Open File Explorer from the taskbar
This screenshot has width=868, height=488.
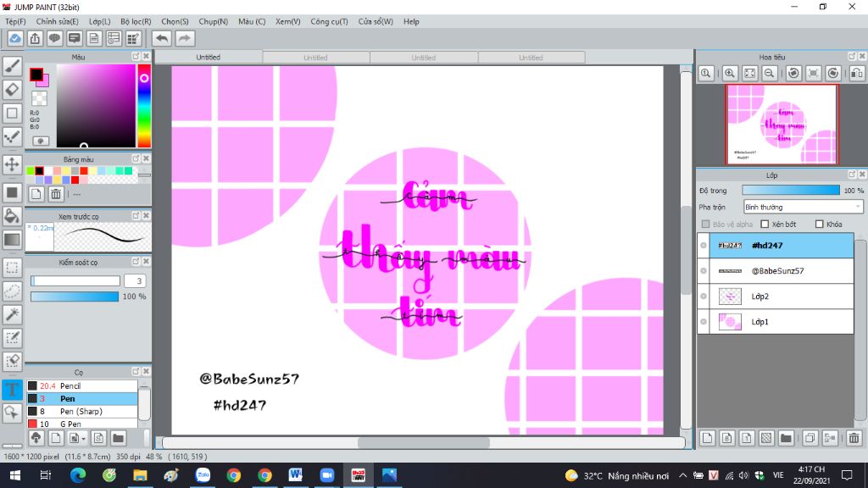pyautogui.click(x=140, y=475)
